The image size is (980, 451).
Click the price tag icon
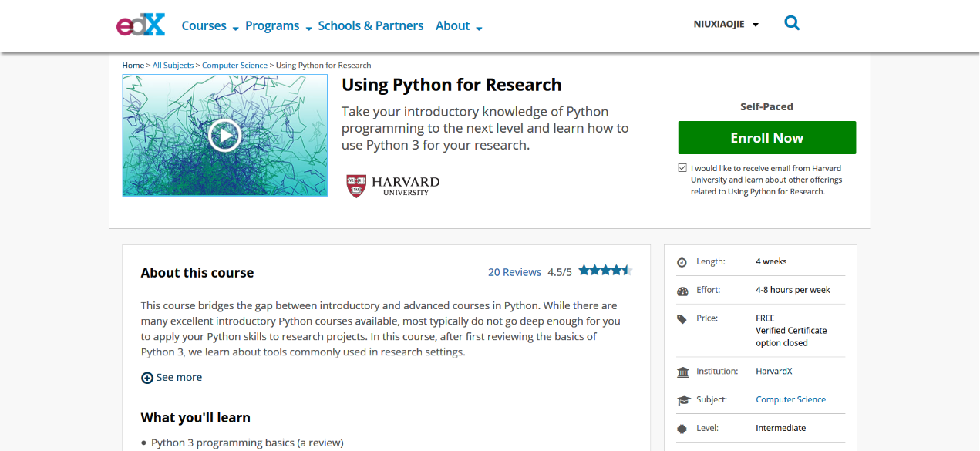[x=682, y=318]
